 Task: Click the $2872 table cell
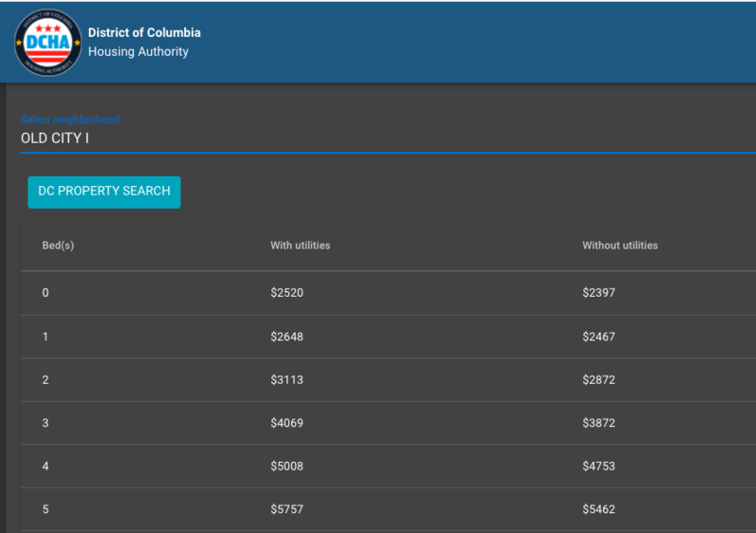598,380
